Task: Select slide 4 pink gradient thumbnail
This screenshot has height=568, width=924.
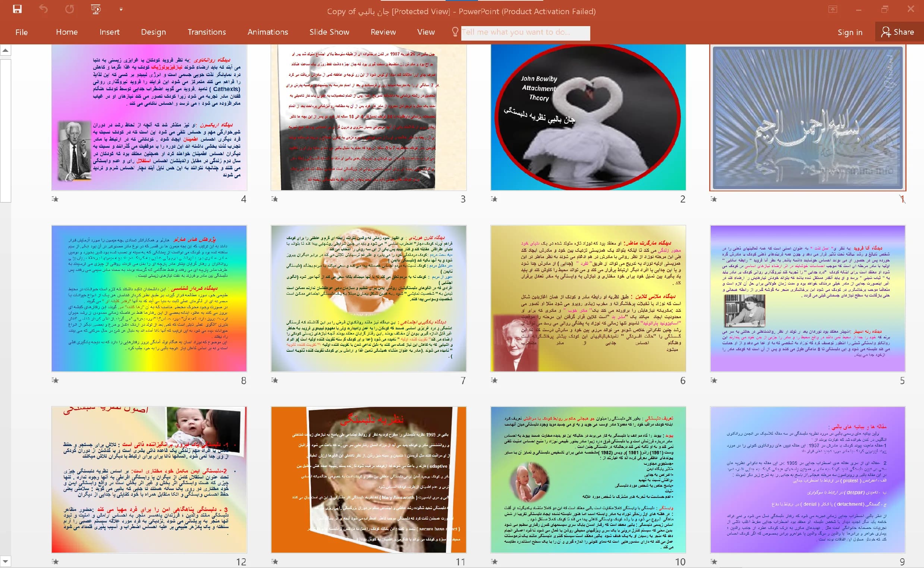Action: coord(149,117)
